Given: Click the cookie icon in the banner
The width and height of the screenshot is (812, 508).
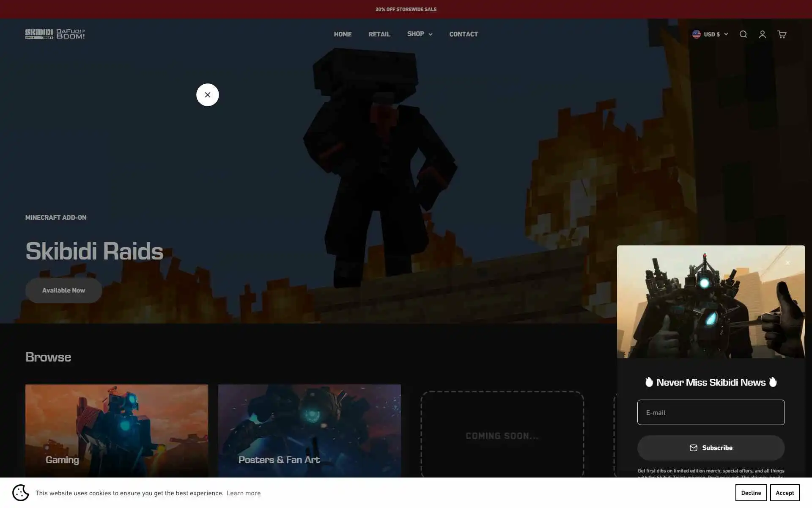Looking at the screenshot, I should [20, 493].
